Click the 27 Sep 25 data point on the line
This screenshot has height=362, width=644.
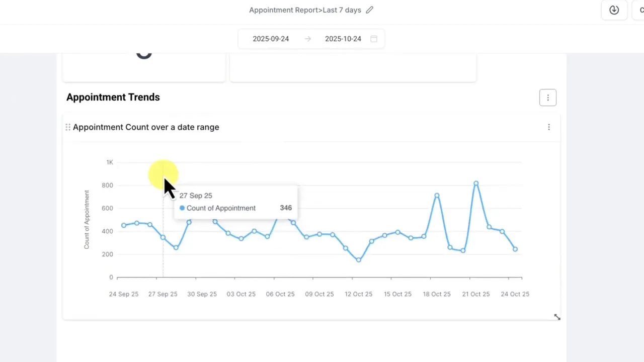[x=163, y=237]
